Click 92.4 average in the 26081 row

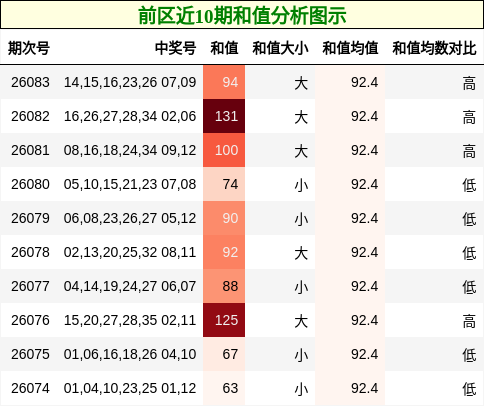pyautogui.click(x=364, y=150)
